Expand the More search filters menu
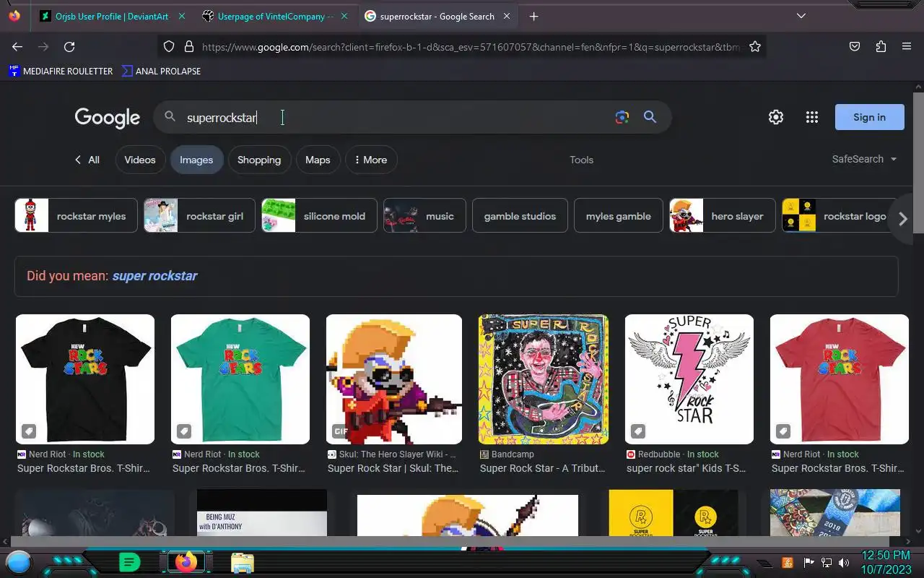This screenshot has height=578, width=924. point(371,160)
